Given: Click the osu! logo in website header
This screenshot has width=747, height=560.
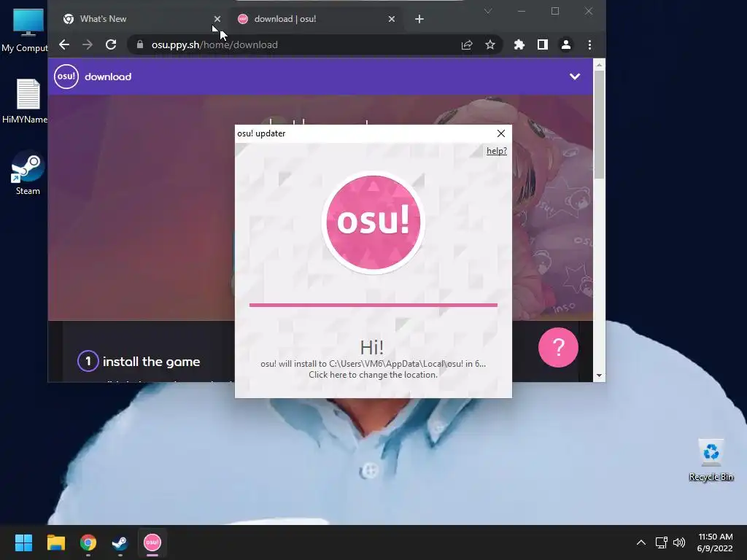Looking at the screenshot, I should click(x=66, y=77).
